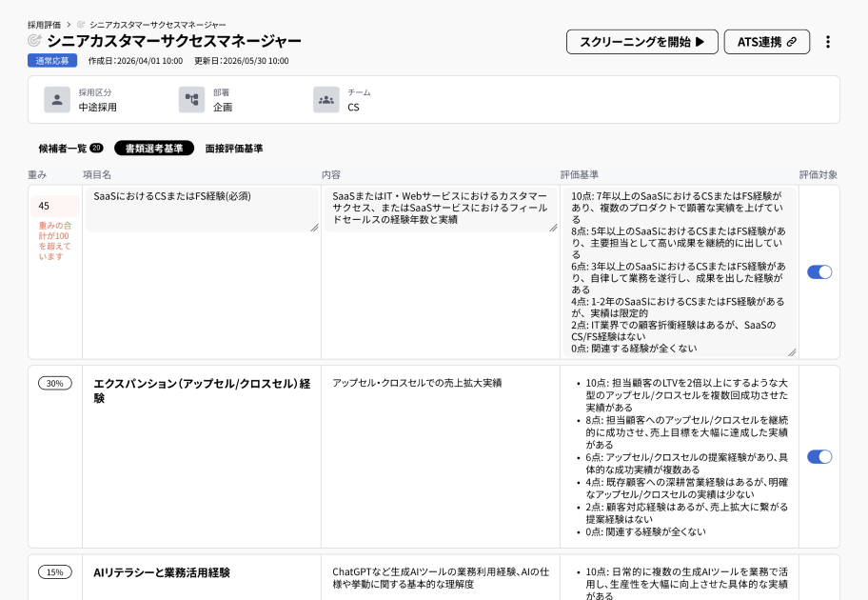This screenshot has height=600, width=868.
Task: Click the resize handle of 内容 textarea
Action: [x=553, y=227]
